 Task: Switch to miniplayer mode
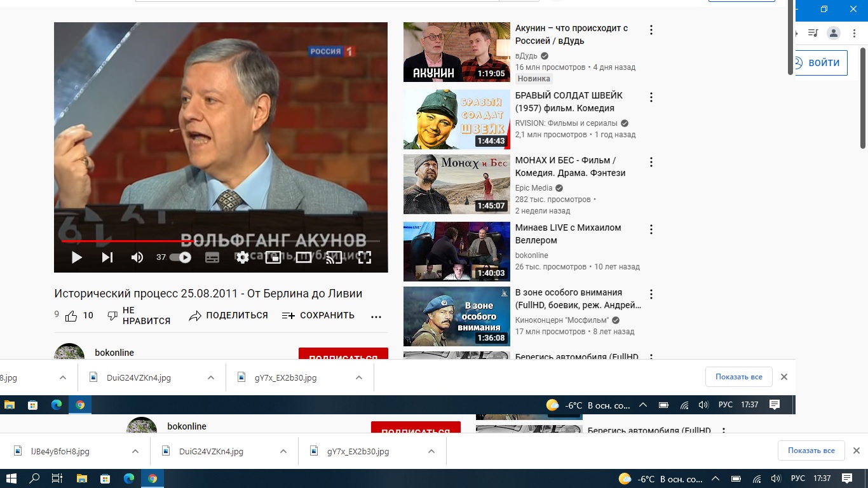click(273, 257)
